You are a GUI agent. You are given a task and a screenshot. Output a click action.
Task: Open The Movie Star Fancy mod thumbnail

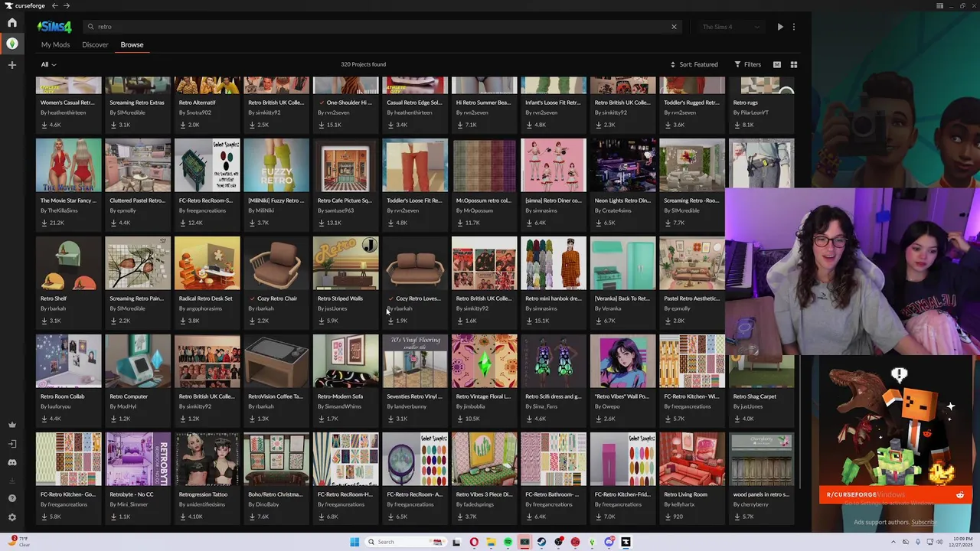point(68,165)
